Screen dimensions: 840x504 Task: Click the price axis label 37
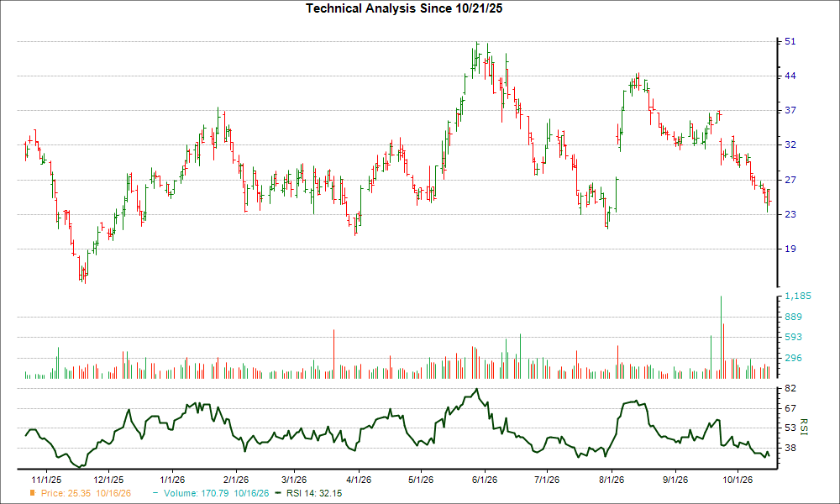point(790,110)
